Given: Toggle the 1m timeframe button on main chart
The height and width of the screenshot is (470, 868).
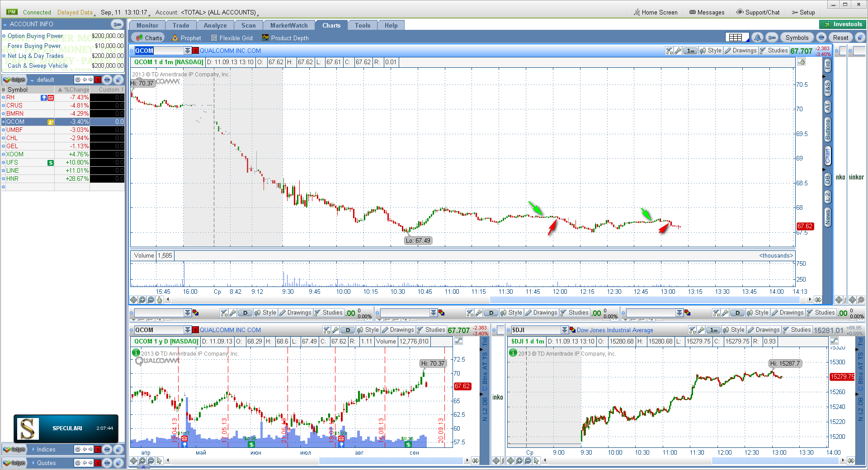Looking at the screenshot, I should [690, 51].
